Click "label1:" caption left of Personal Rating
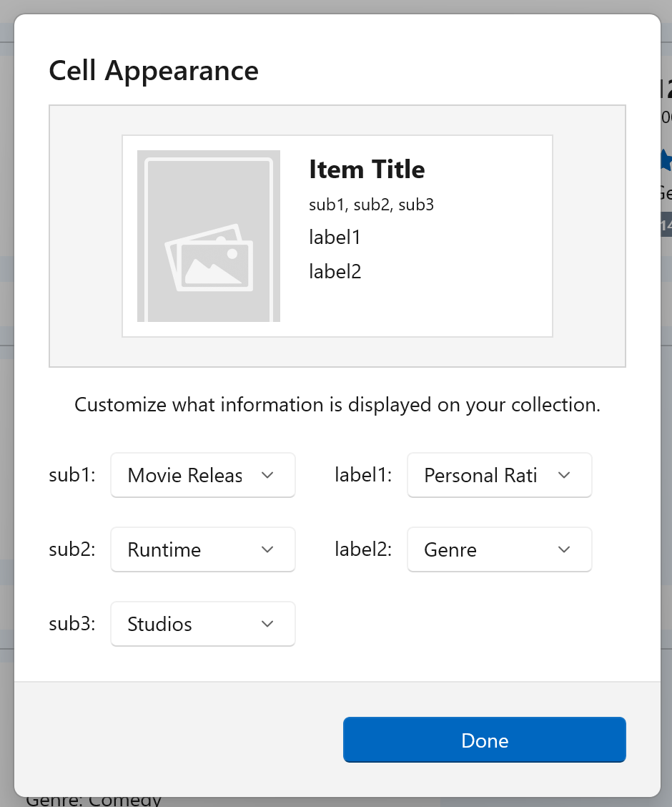This screenshot has height=807, width=672. point(363,475)
